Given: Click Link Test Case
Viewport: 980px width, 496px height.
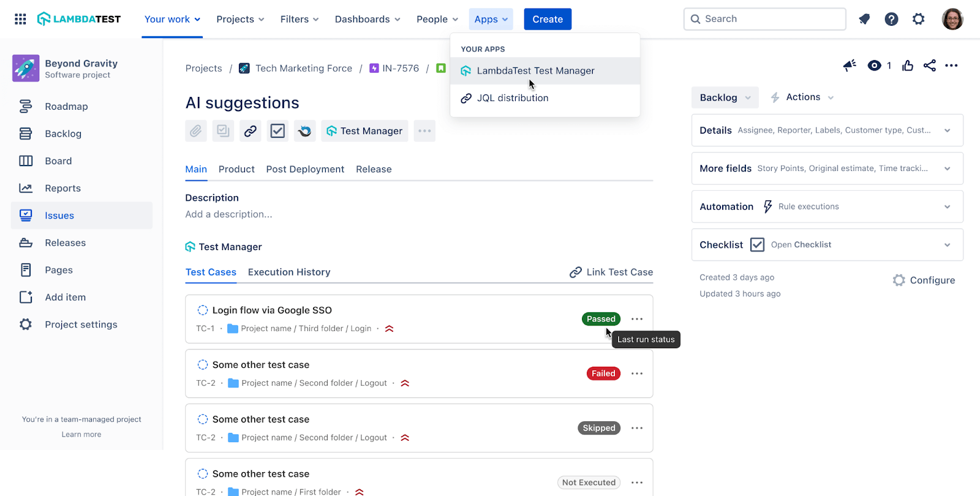Looking at the screenshot, I should pos(611,272).
